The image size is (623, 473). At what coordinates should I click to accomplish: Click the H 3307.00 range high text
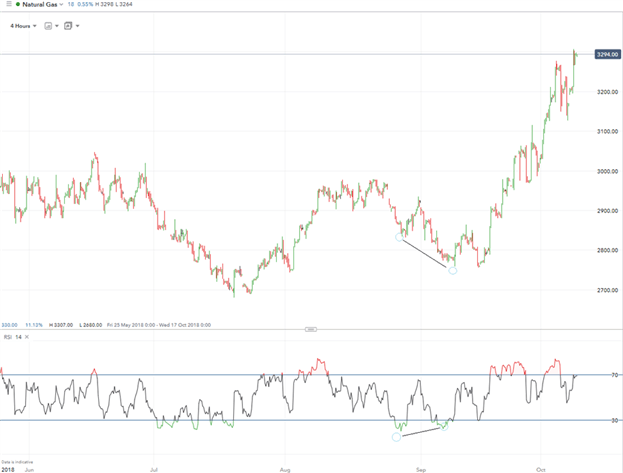click(61, 325)
